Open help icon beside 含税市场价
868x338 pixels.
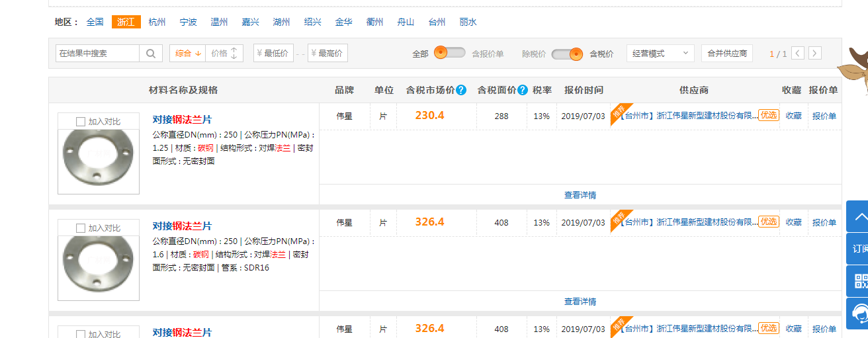461,90
